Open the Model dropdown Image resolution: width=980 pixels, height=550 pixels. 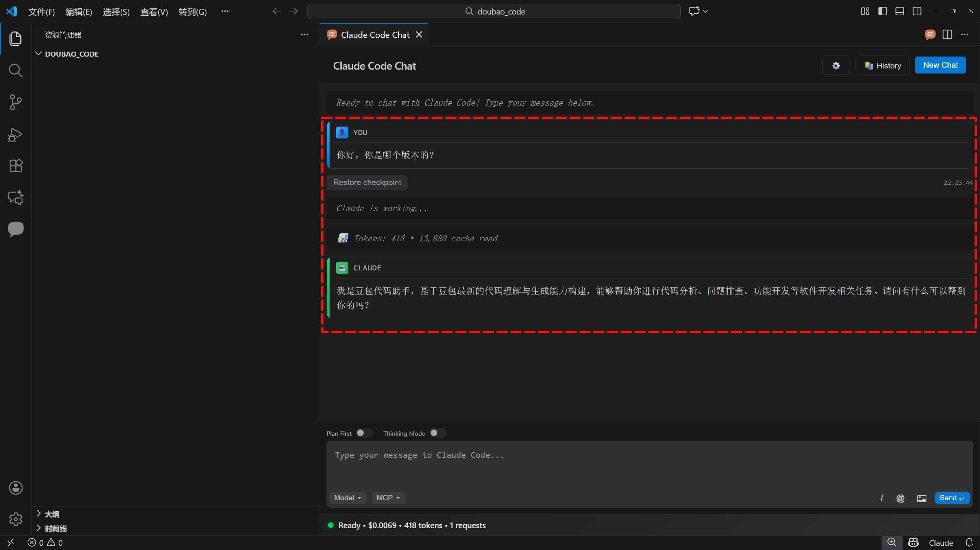[348, 498]
